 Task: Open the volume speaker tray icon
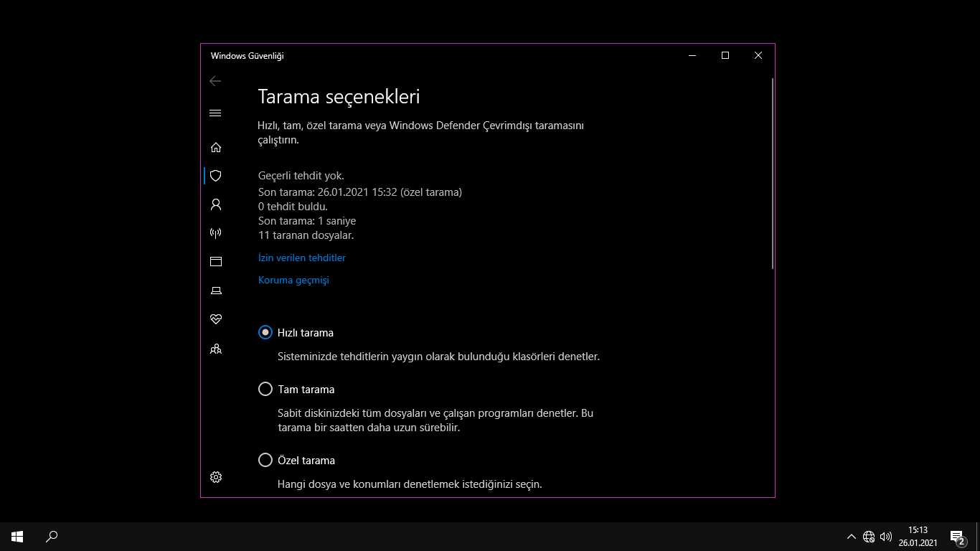click(x=886, y=537)
